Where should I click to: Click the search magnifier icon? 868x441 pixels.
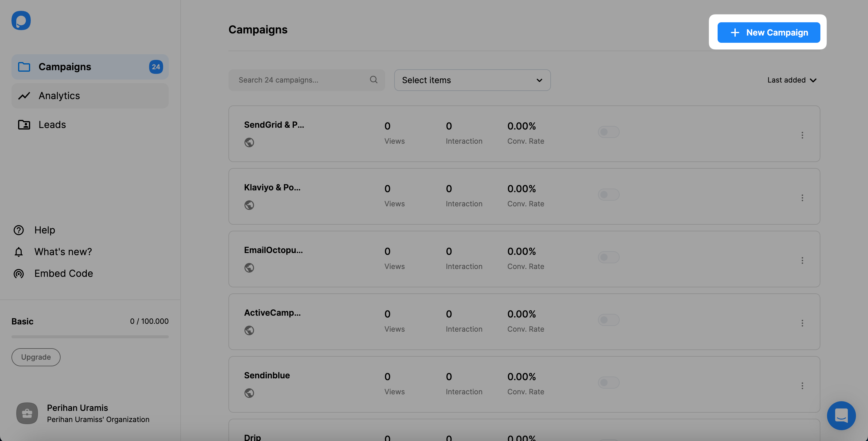click(x=373, y=80)
